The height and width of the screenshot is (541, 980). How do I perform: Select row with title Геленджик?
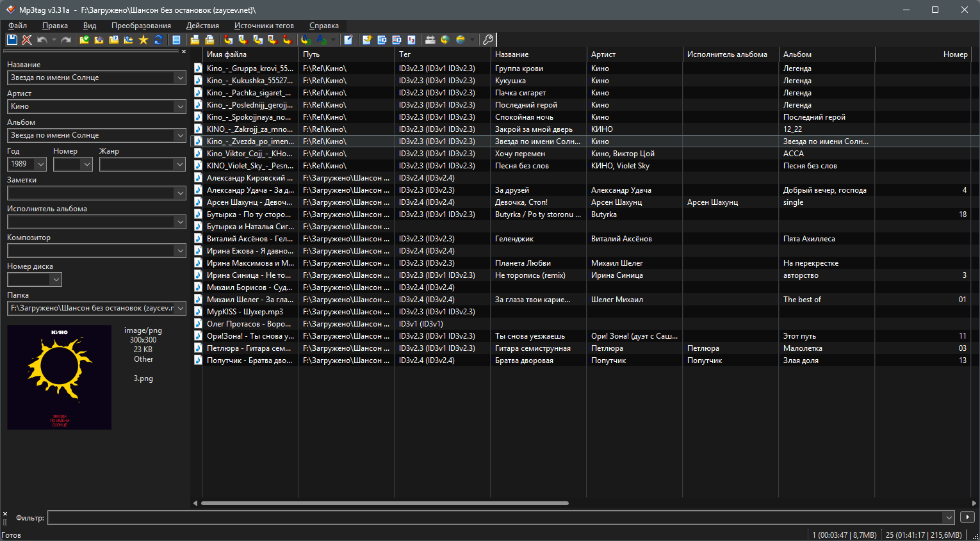(x=514, y=239)
